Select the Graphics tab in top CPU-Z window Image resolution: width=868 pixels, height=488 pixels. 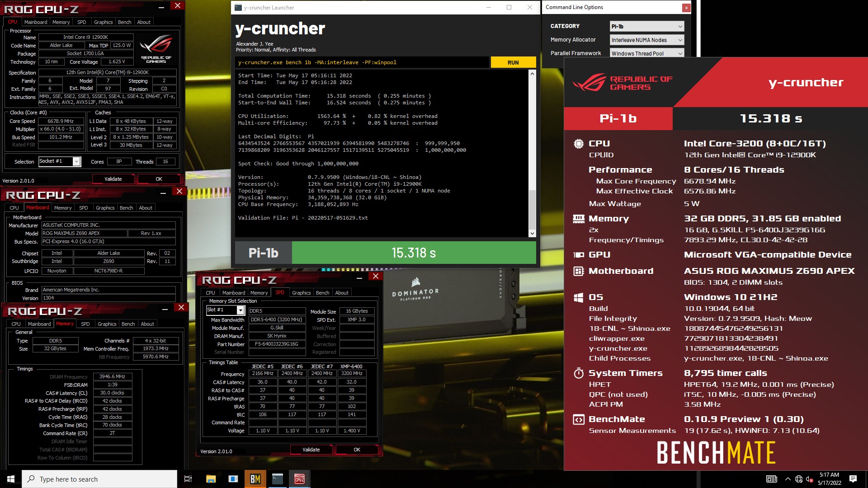[x=103, y=22]
